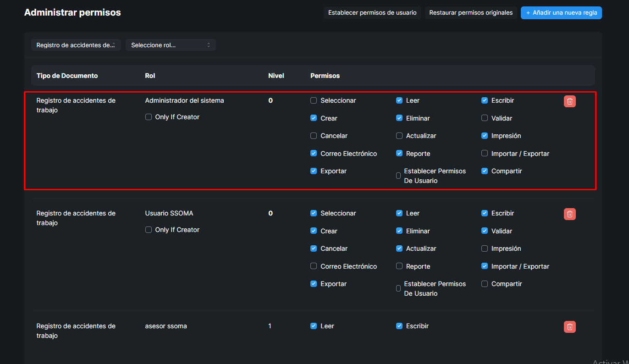629x364 pixels.
Task: Uncheck Escribir for the asesor ssoma role
Action: click(399, 326)
